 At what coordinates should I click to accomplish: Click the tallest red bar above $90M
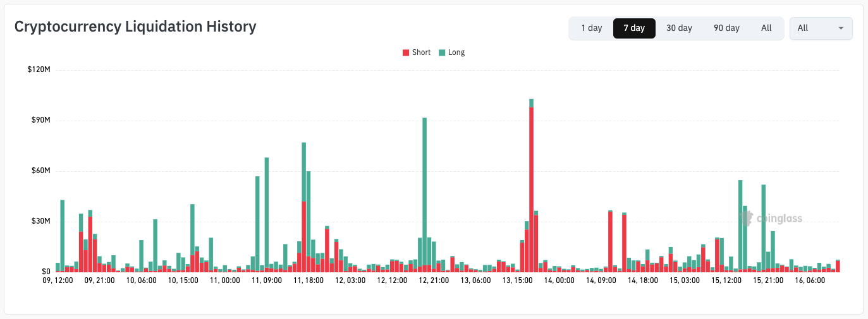point(532,189)
